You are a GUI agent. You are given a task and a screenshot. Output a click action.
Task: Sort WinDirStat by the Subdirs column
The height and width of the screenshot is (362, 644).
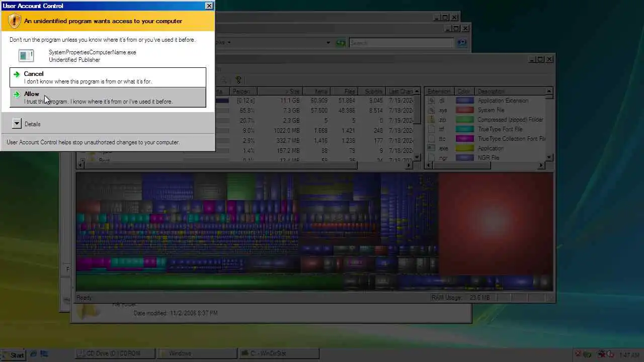372,92
